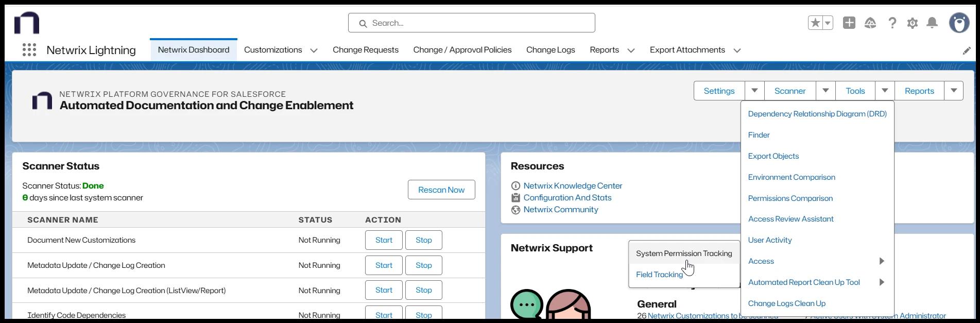
Task: Expand the Scanner dropdown arrow
Action: [x=826, y=91]
